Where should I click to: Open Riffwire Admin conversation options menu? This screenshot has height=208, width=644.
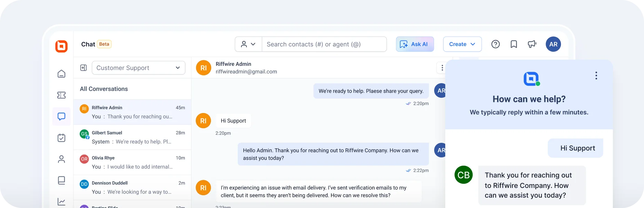pyautogui.click(x=442, y=68)
